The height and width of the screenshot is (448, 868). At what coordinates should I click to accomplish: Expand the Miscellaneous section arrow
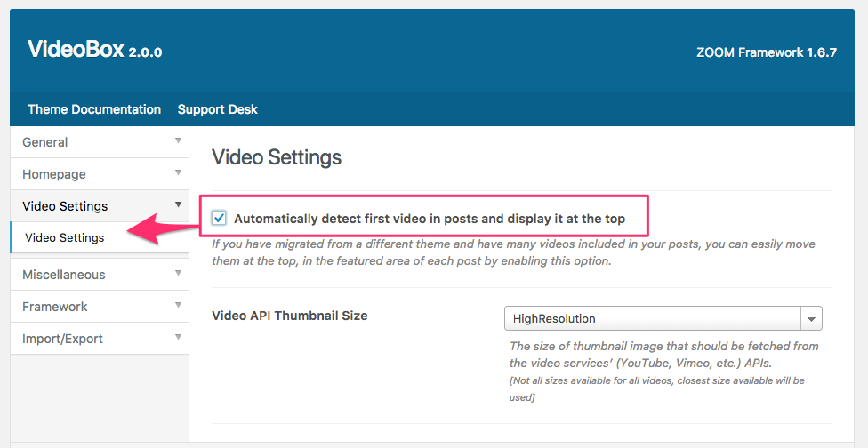pyautogui.click(x=178, y=273)
